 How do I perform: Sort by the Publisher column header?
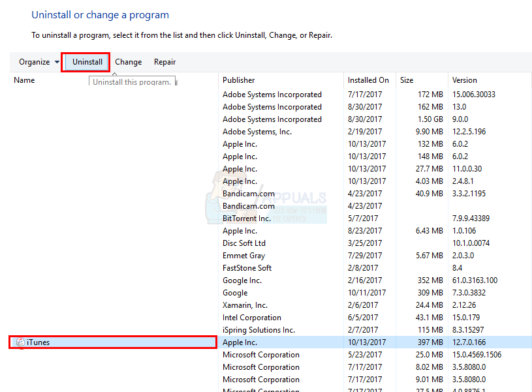click(x=238, y=80)
